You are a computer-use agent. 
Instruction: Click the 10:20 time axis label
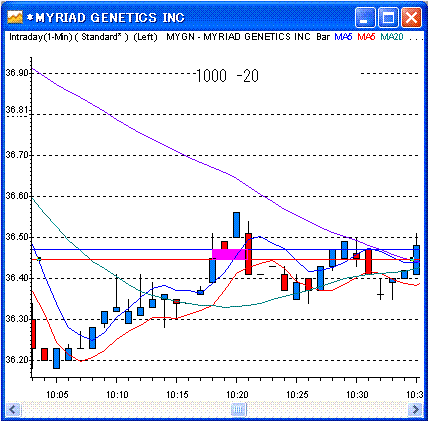point(237,395)
